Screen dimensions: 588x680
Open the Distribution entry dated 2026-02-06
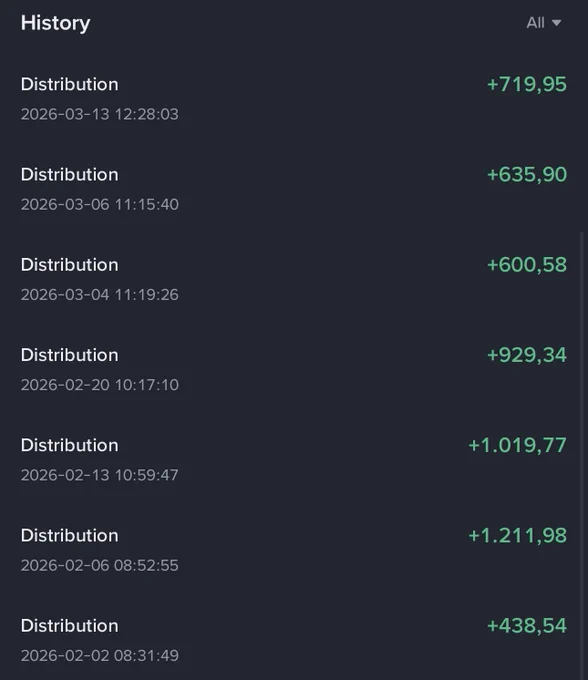tap(294, 550)
